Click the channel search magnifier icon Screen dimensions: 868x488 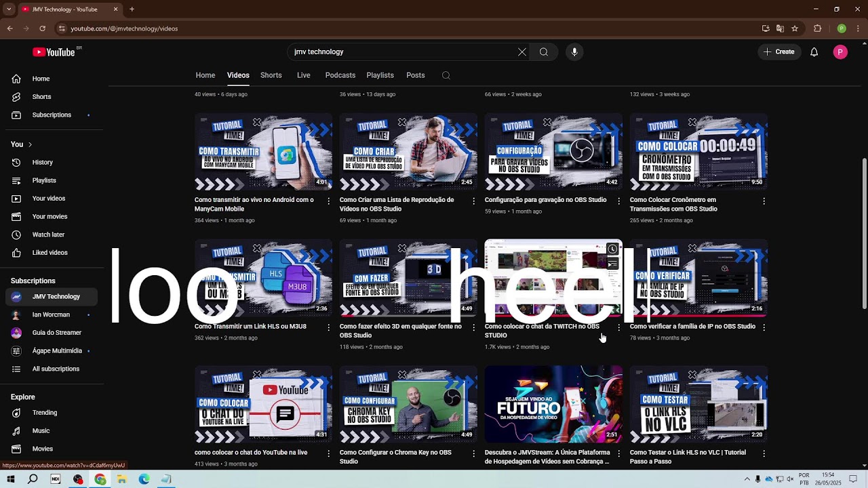446,75
